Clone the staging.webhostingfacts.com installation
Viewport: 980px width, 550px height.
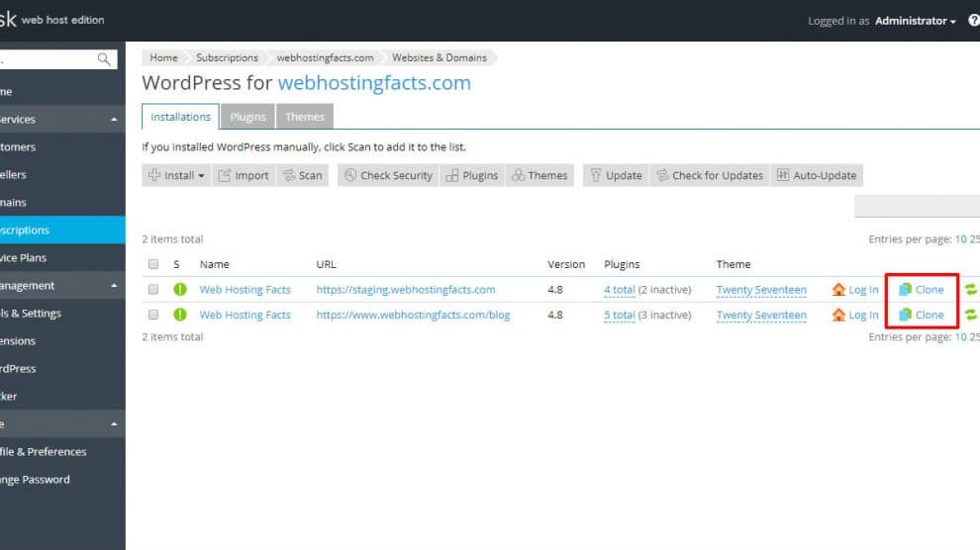tap(922, 290)
